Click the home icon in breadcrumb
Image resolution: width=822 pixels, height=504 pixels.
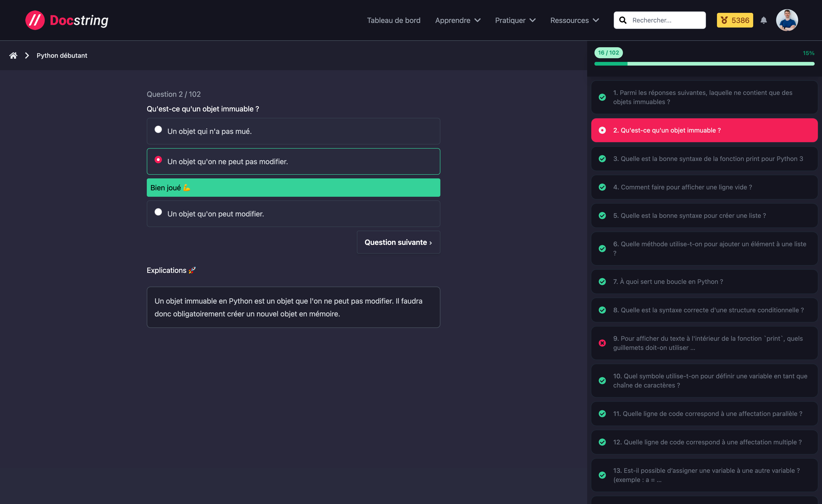pos(13,55)
